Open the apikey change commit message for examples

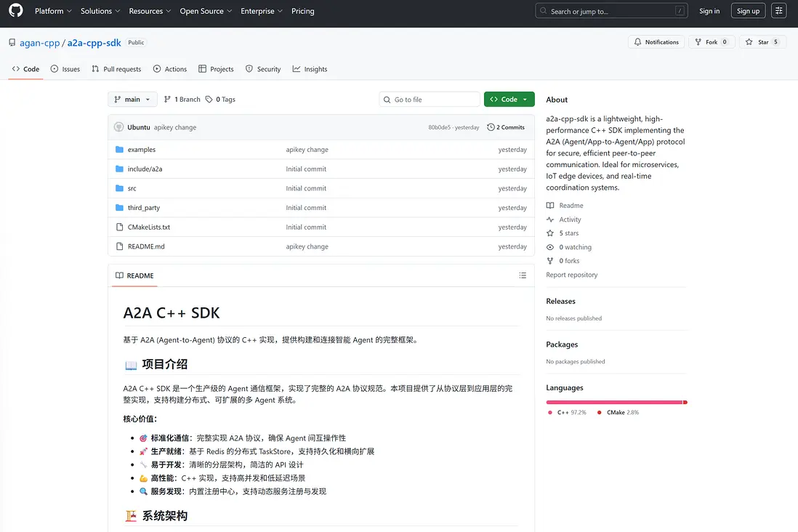[x=307, y=150]
